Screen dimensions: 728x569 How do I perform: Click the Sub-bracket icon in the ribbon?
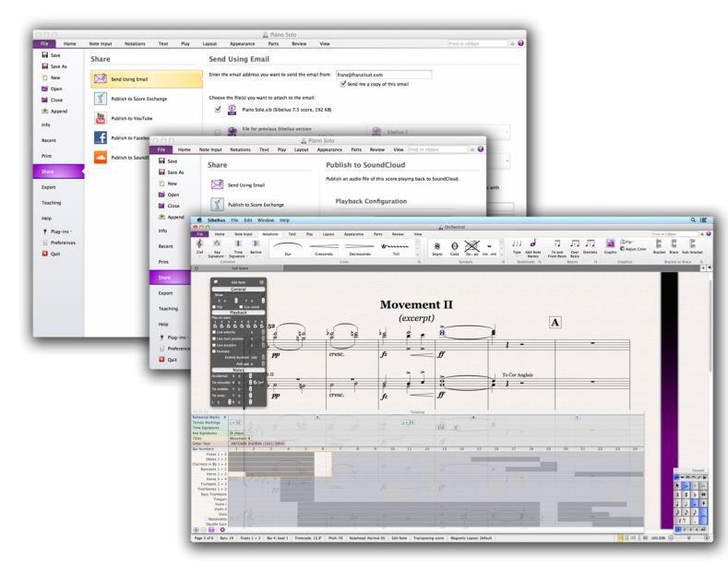coord(692,243)
